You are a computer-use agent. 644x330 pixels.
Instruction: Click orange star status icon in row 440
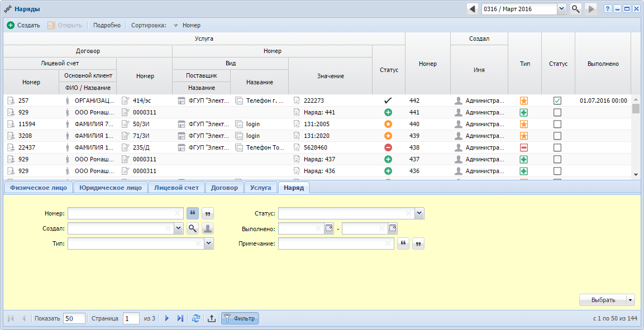388,124
